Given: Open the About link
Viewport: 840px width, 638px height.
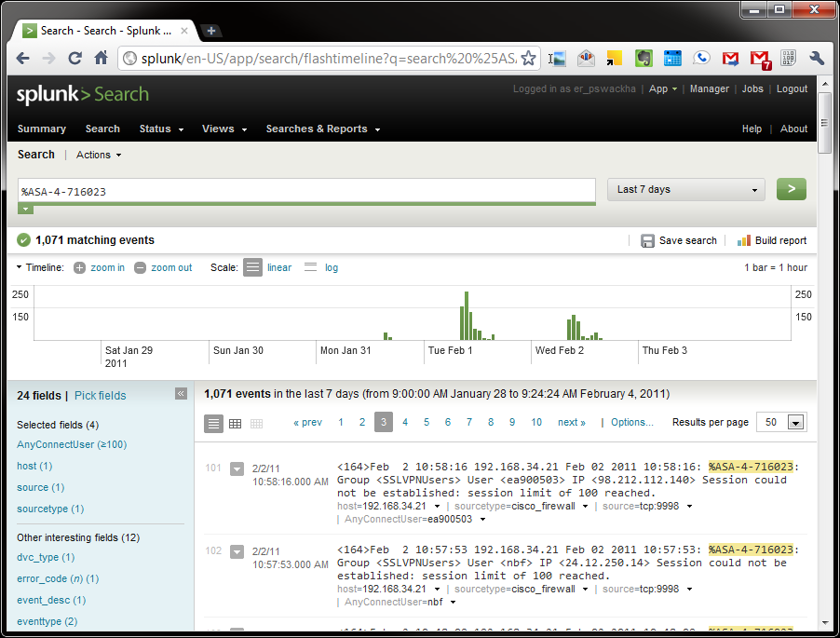Looking at the screenshot, I should click(x=793, y=129).
